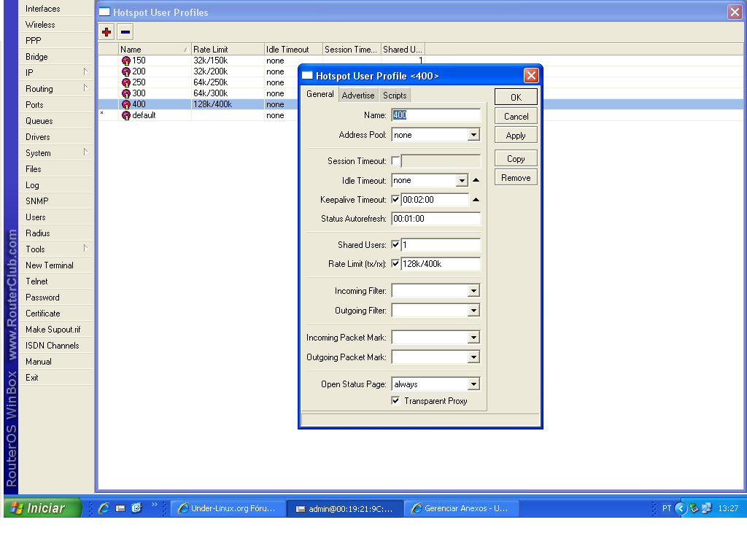The height and width of the screenshot is (560, 747).
Task: Click the Copy button
Action: 516,158
